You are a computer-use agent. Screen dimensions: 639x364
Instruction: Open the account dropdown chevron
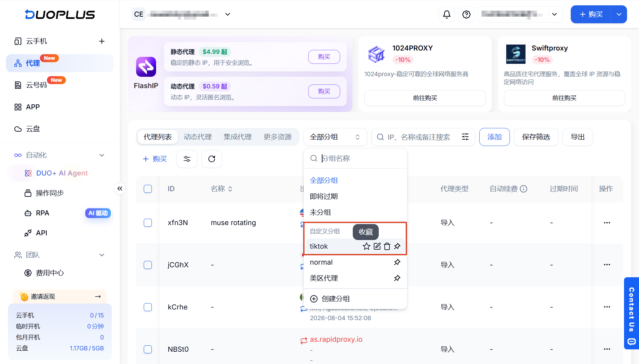tap(554, 14)
